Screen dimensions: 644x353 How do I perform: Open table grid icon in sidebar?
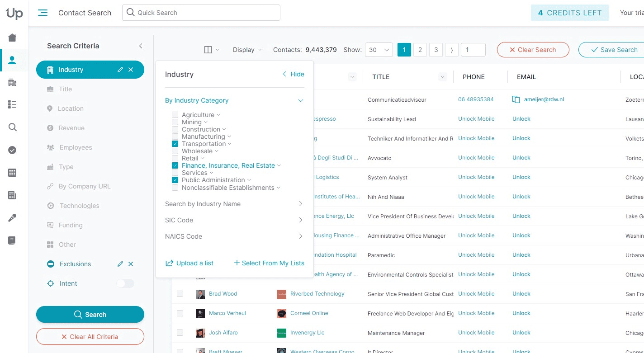(x=12, y=173)
